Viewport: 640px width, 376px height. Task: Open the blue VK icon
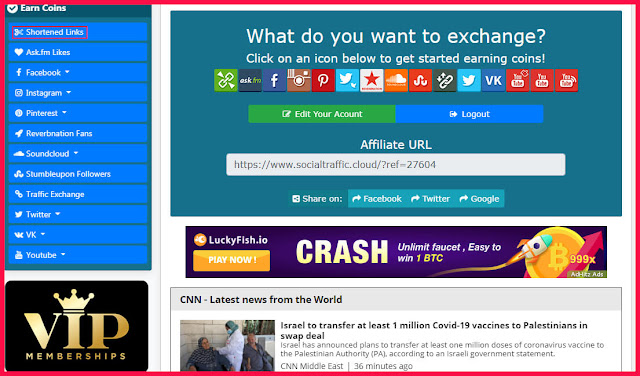coord(493,80)
